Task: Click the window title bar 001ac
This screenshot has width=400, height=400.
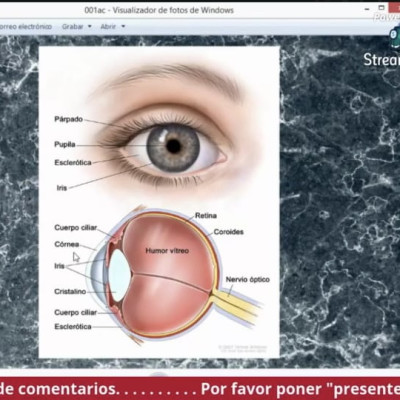Action: [x=159, y=10]
